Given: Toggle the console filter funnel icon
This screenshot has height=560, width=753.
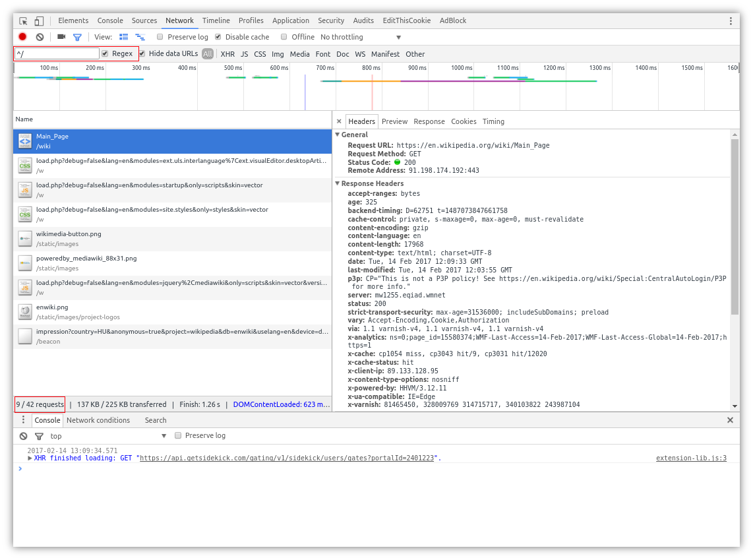Looking at the screenshot, I should point(39,436).
